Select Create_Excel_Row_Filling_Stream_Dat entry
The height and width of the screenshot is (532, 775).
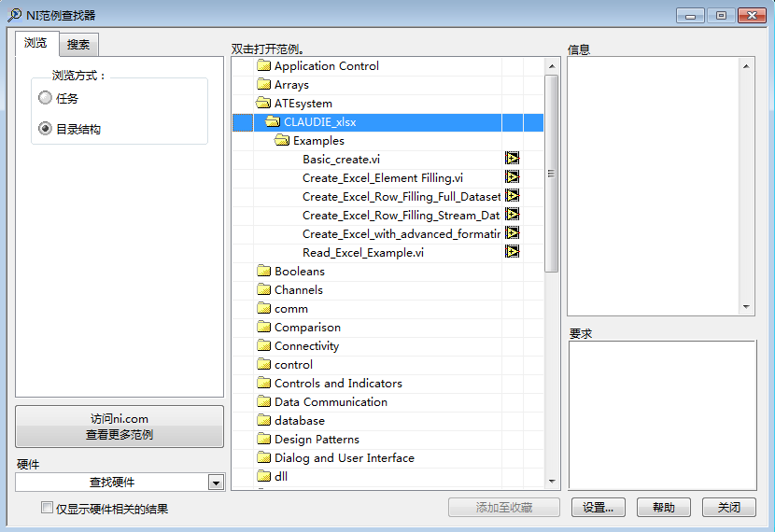point(401,216)
